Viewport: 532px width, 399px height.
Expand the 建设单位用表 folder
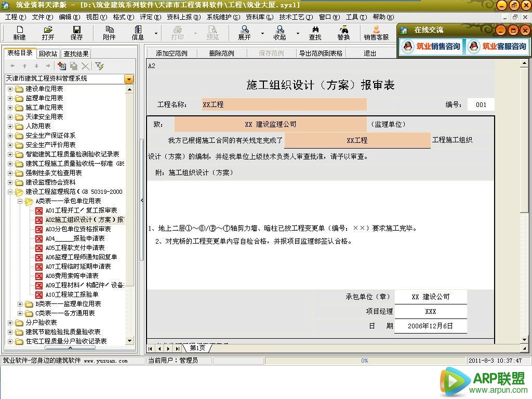pos(10,88)
